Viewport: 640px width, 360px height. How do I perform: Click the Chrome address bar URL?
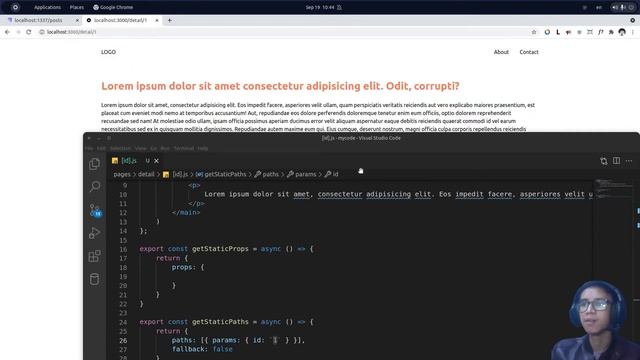pyautogui.click(x=71, y=32)
